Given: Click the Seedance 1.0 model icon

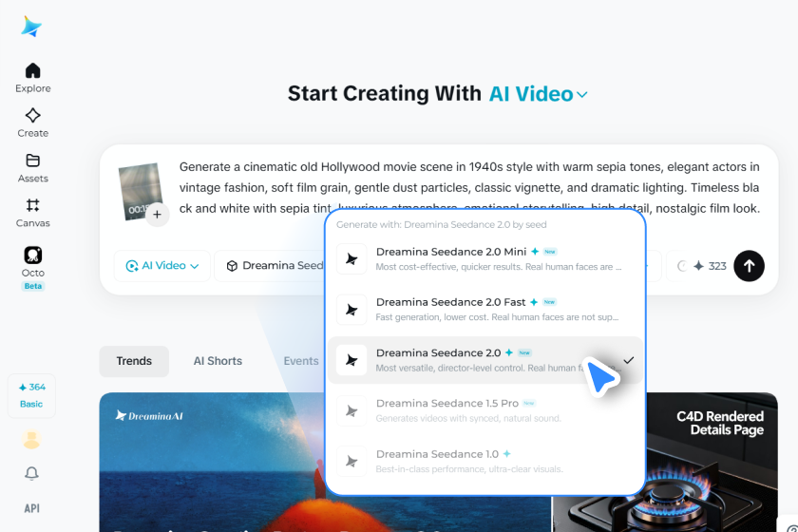Looking at the screenshot, I should 351,461.
